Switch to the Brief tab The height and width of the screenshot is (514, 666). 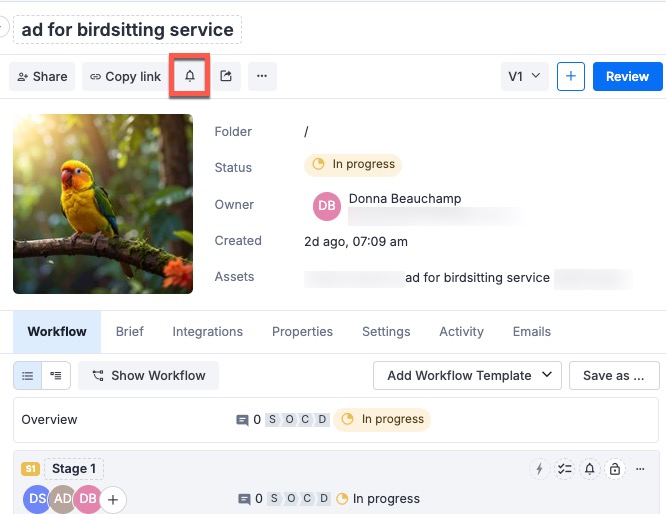tap(130, 331)
